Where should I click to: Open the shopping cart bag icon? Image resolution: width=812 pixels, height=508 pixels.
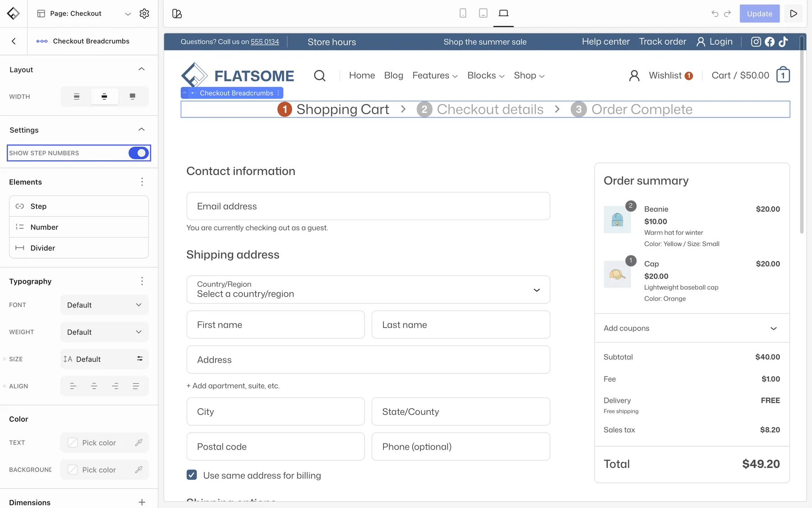click(783, 75)
